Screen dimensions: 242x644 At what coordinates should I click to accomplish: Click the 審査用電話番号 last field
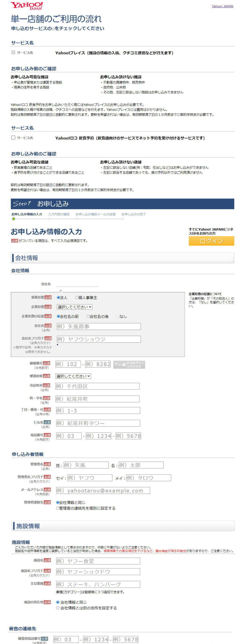pos(126,639)
